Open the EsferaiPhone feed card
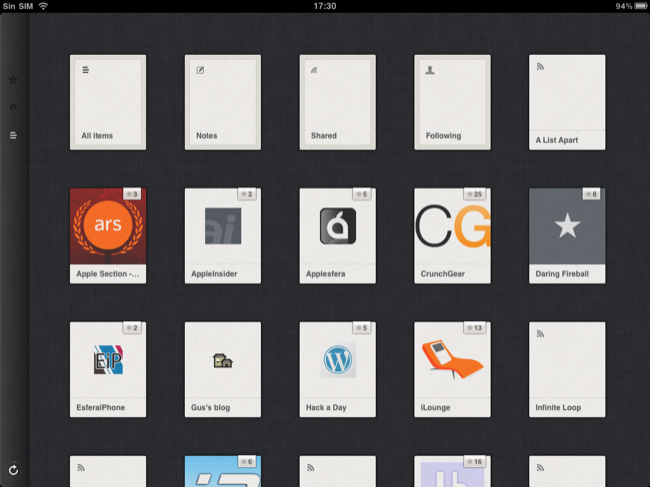 (x=108, y=369)
